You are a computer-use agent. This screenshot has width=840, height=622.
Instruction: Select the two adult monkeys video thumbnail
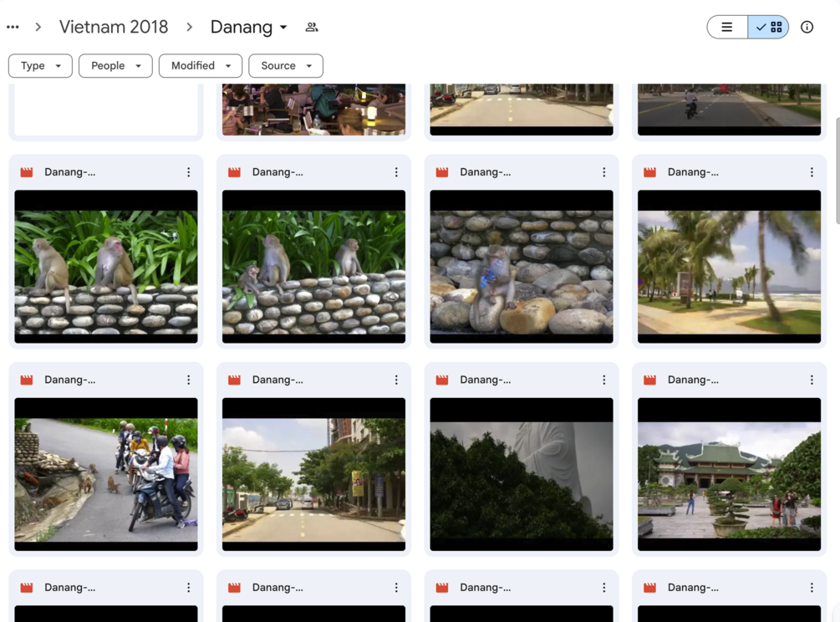tap(106, 266)
